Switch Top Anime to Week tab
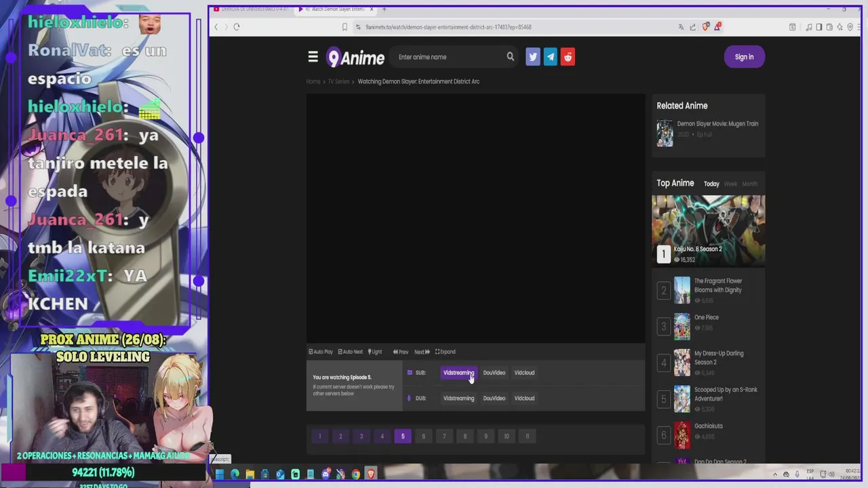868x488 pixels. [730, 184]
